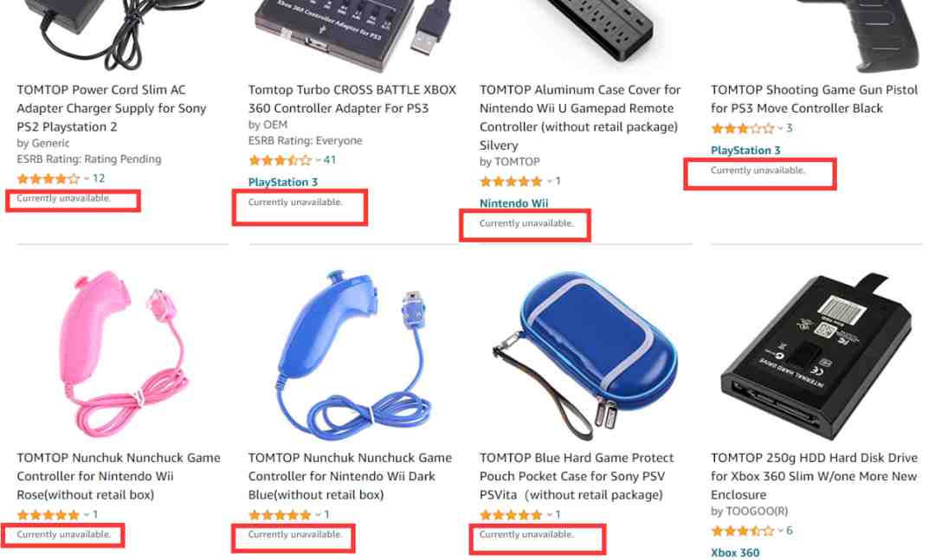Open the dark blue Nunchuk controller image
The image size is (935, 560).
tap(354, 355)
